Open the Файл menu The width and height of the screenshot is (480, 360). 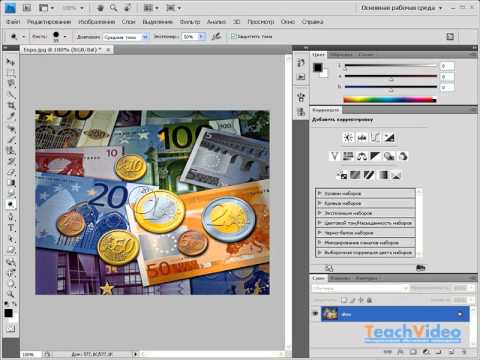tap(13, 22)
